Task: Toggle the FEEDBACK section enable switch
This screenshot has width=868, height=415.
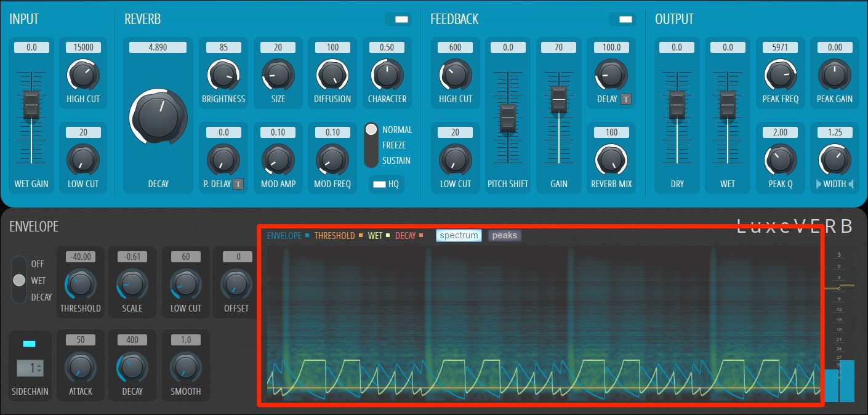Action: point(625,20)
